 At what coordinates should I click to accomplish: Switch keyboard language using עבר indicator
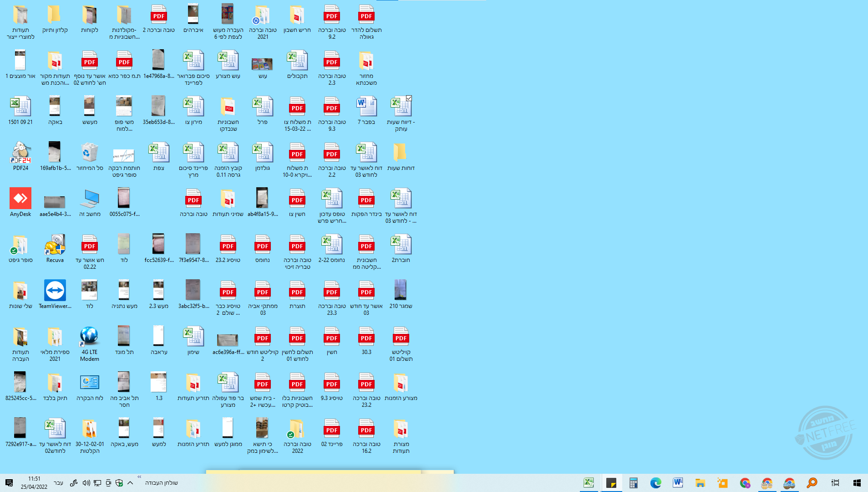(x=58, y=482)
